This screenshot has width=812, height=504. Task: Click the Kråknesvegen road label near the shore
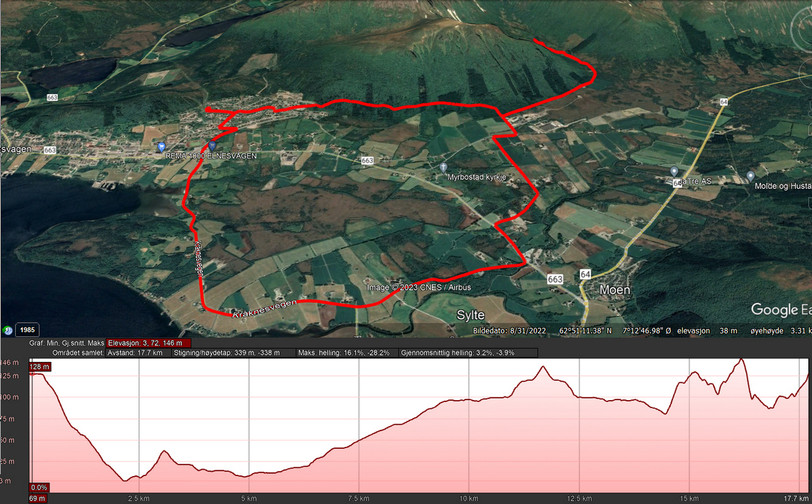coord(265,308)
